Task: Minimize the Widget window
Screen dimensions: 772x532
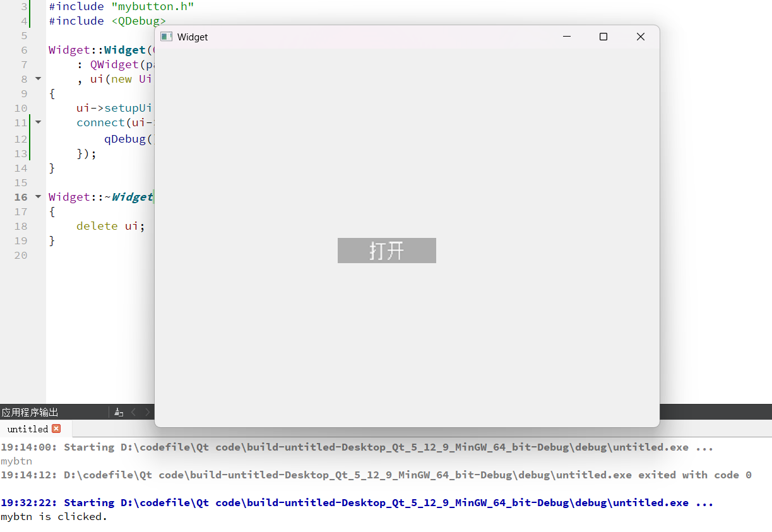Action: 567,37
